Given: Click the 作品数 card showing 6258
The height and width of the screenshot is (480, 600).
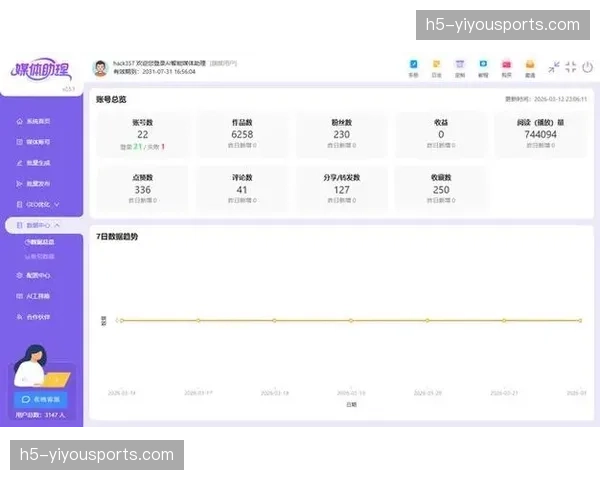Looking at the screenshot, I should point(242,134).
